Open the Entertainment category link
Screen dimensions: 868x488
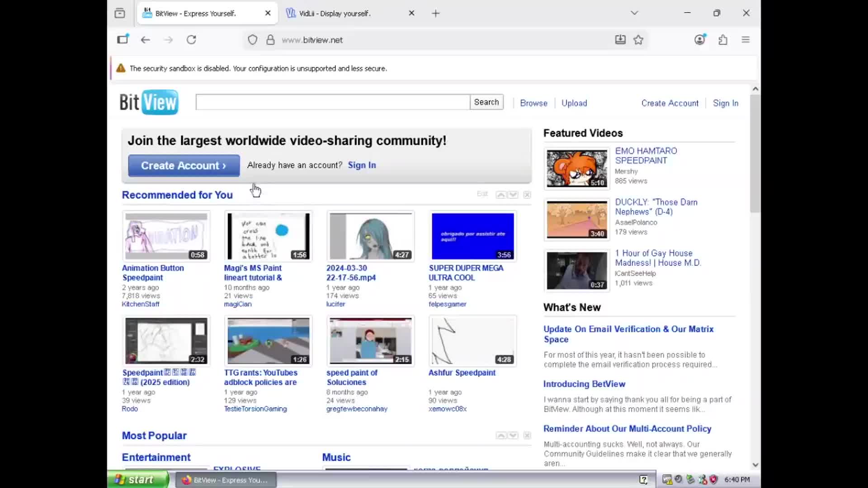coord(156,457)
